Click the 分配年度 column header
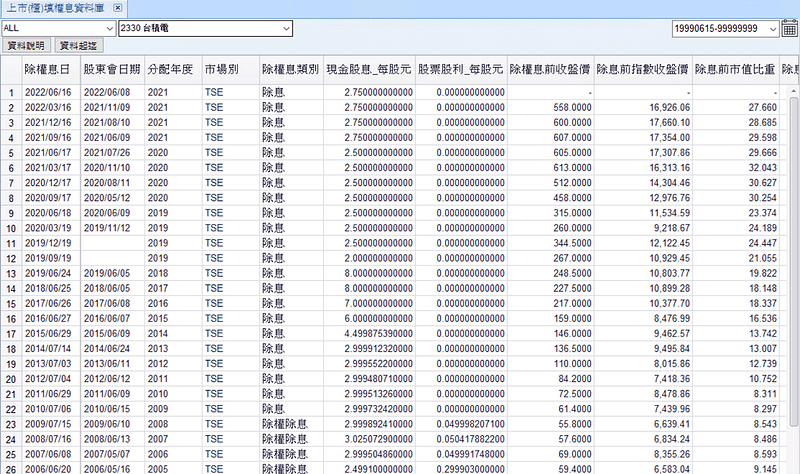Viewport: 800px width, 474px height. [x=172, y=70]
